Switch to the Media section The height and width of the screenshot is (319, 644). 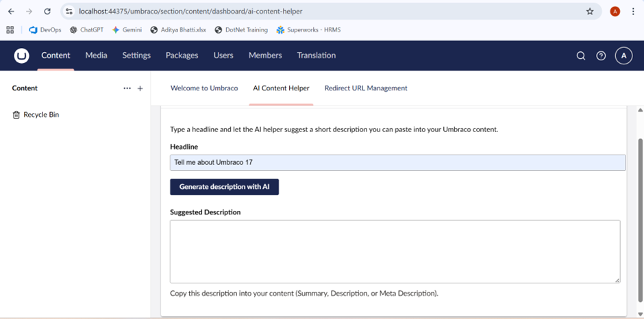[x=96, y=55]
